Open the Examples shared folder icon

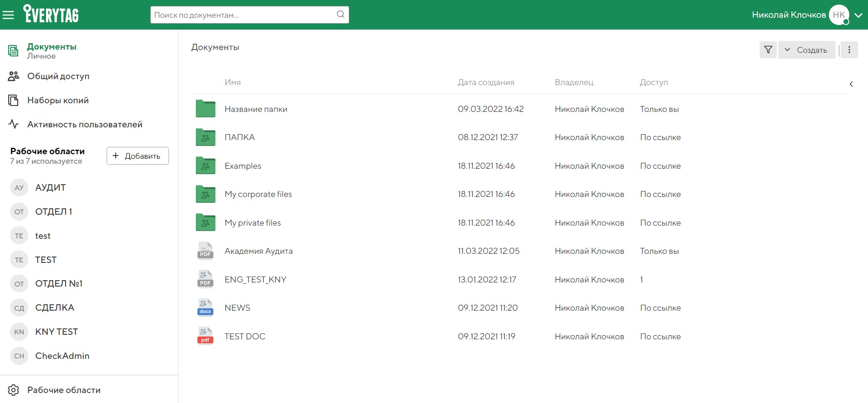click(205, 166)
